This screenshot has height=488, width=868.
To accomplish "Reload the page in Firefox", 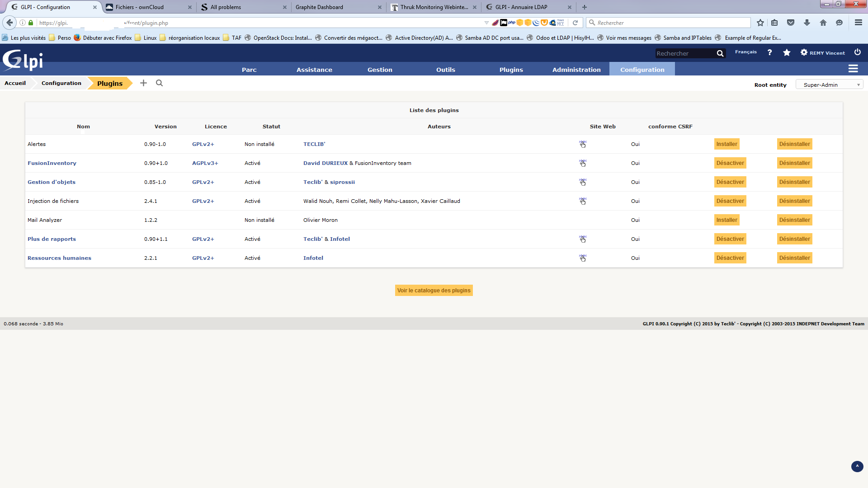I will tap(576, 23).
